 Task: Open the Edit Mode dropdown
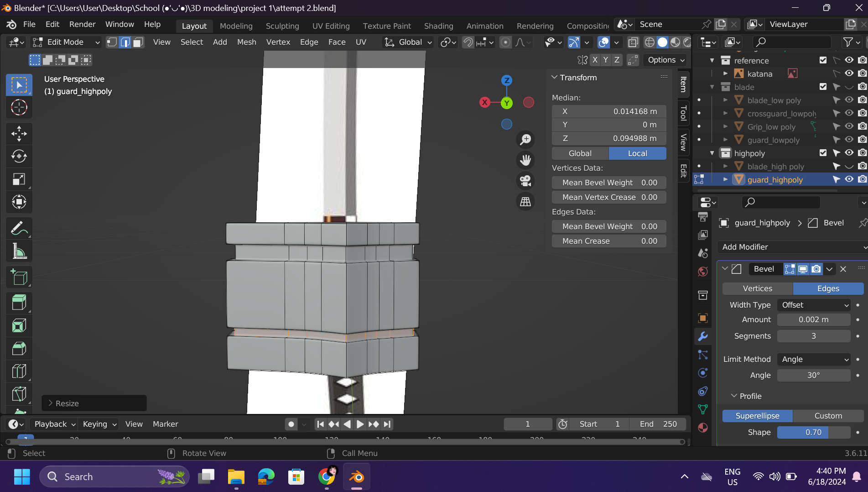[x=66, y=42]
